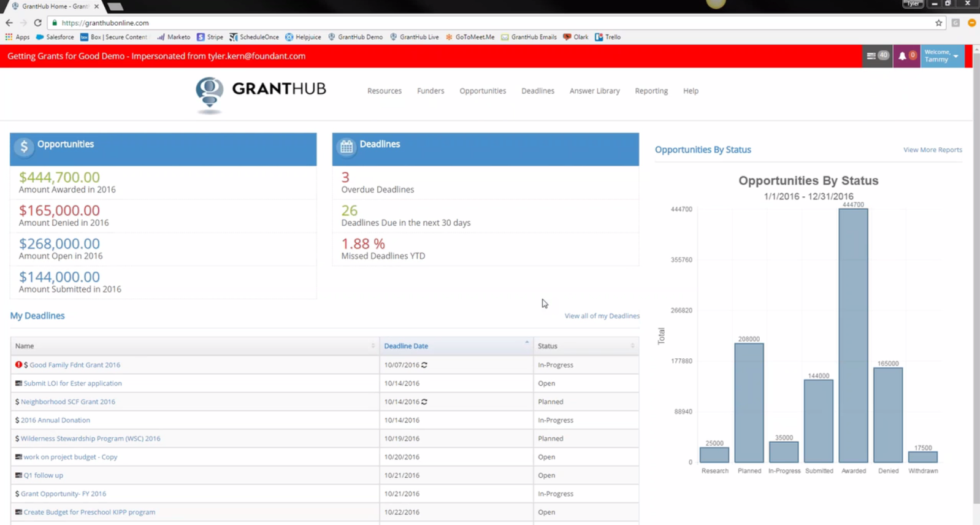Bookmark page with star icon
The image size is (980, 525).
(x=938, y=23)
